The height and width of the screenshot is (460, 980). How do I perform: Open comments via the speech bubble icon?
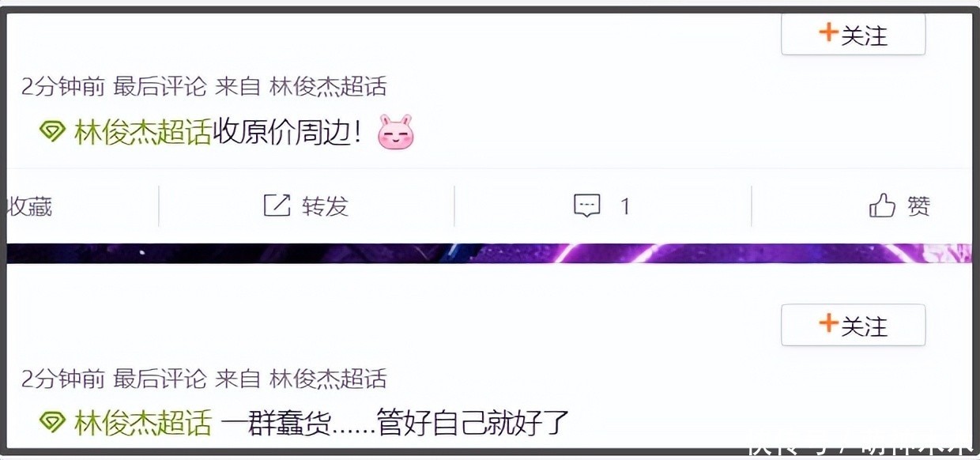point(586,206)
